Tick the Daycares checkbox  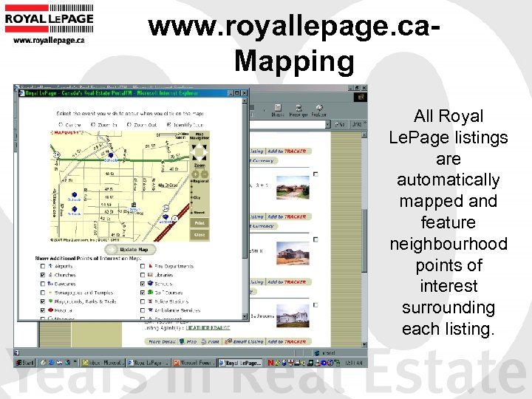pyautogui.click(x=43, y=284)
